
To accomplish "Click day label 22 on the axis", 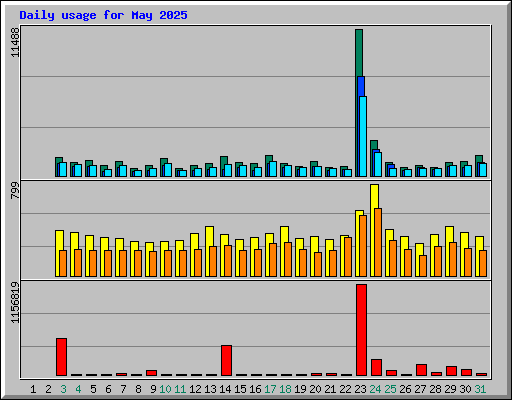I will (x=345, y=389).
